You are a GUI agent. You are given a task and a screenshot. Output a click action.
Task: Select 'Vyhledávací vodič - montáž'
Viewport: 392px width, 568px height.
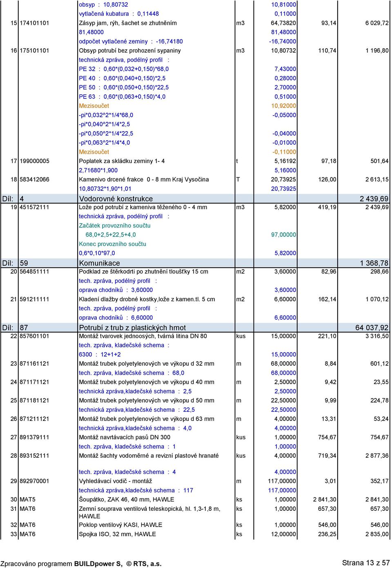coord(115,481)
